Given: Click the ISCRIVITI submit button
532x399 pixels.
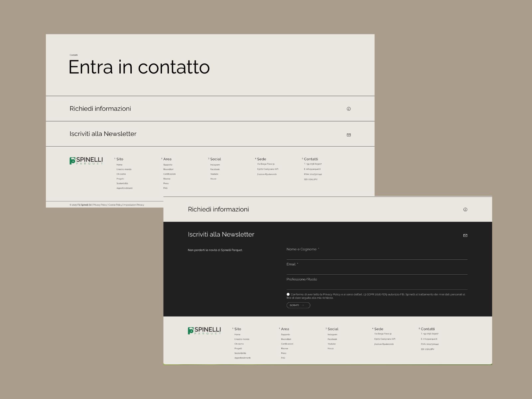Looking at the screenshot, I should tap(298, 305).
